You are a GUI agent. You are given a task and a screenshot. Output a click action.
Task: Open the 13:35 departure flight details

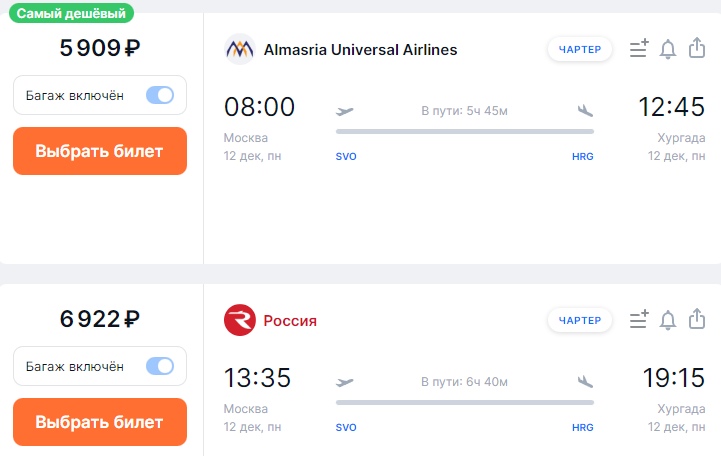point(258,378)
